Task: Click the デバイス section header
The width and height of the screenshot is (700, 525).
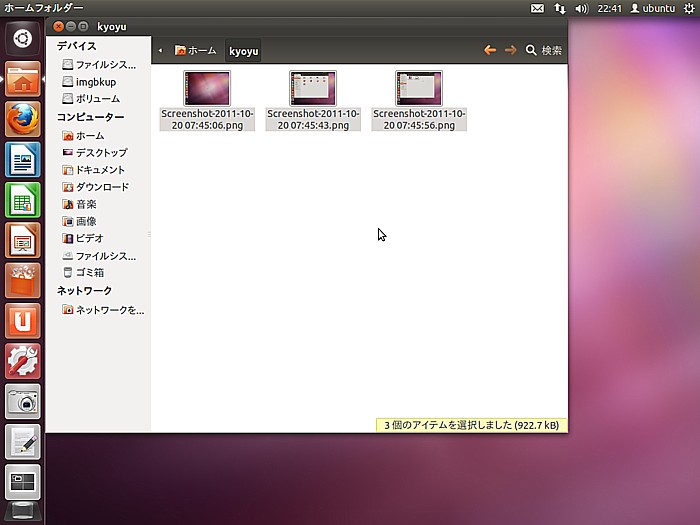Action: [x=76, y=46]
